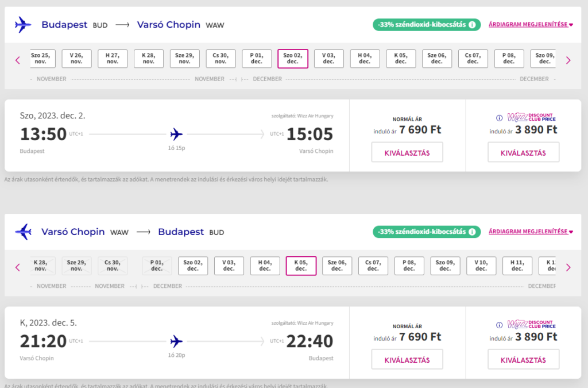Go to previous outbound dates with left arrow
The image size is (588, 388).
(18, 60)
